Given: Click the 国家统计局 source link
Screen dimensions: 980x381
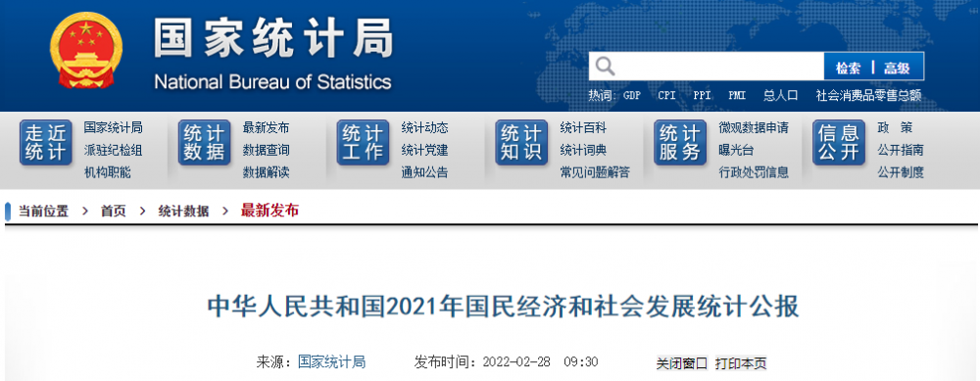Looking at the screenshot, I should [x=332, y=361].
